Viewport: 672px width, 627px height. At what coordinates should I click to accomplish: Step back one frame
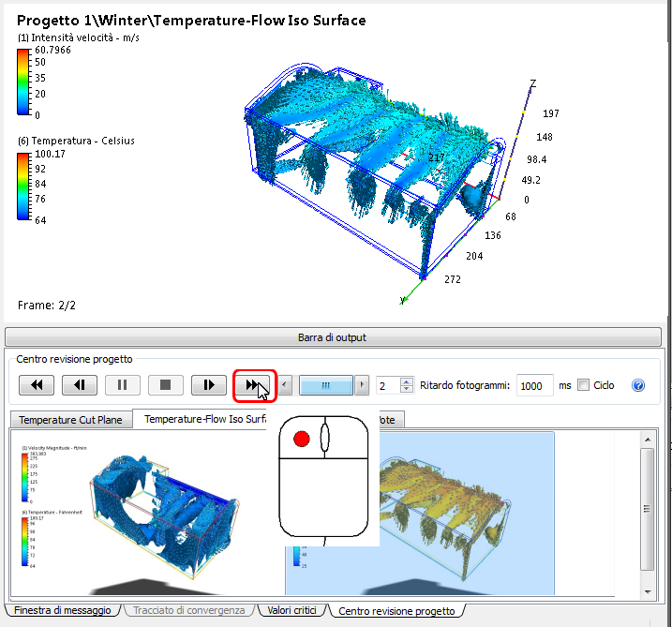click(80, 385)
